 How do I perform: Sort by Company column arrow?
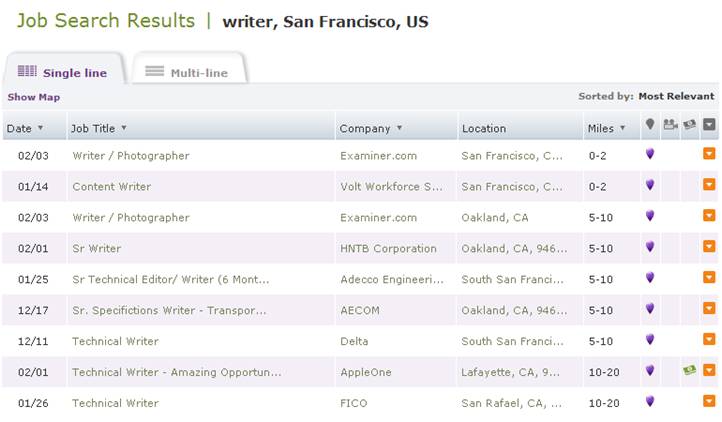click(x=399, y=128)
